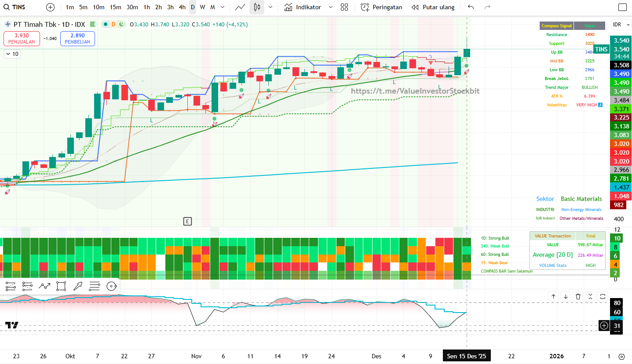Image resolution: width=632 pixels, height=364 pixels.
Task: Enter fullscreen mode with the square icon
Action: [622, 7]
